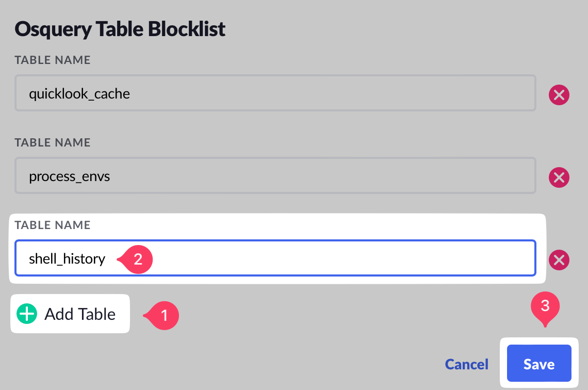Click the first TABLE NAME label

[53, 60]
